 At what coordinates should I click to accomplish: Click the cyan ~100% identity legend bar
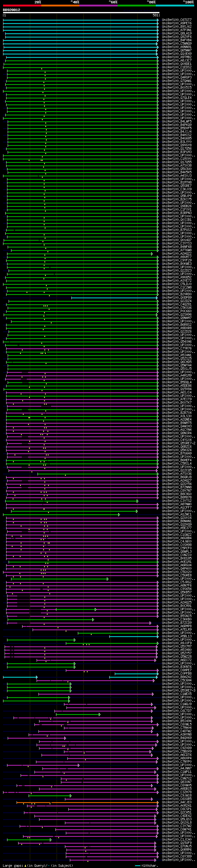coord(175,6)
